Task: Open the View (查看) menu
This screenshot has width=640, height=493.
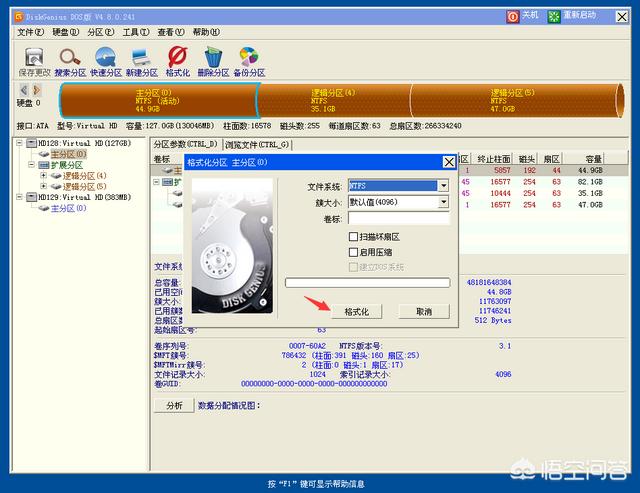Action: [171, 32]
